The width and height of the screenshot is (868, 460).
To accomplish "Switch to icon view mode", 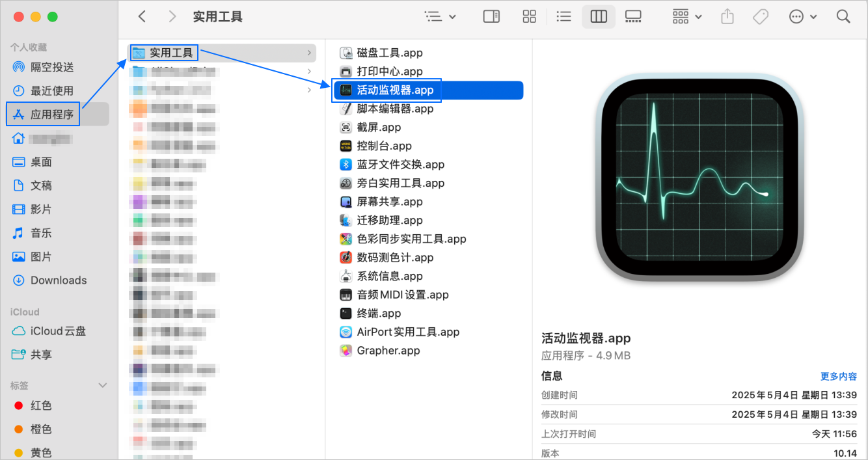I will pos(529,16).
